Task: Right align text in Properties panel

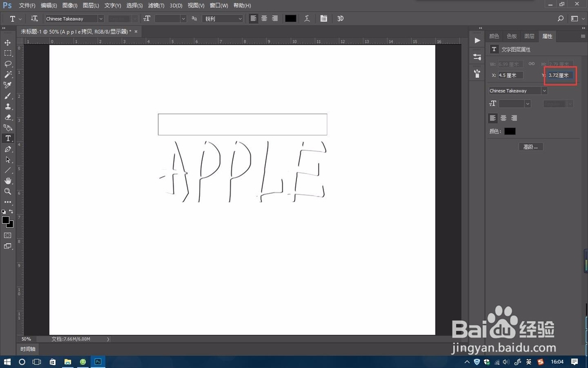Action: pyautogui.click(x=514, y=118)
